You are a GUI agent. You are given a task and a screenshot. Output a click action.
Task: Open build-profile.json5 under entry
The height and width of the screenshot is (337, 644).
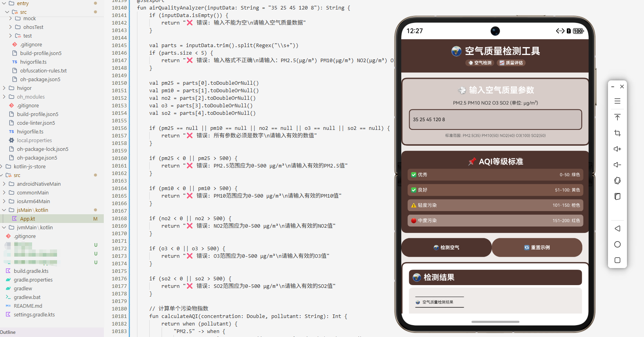click(41, 53)
